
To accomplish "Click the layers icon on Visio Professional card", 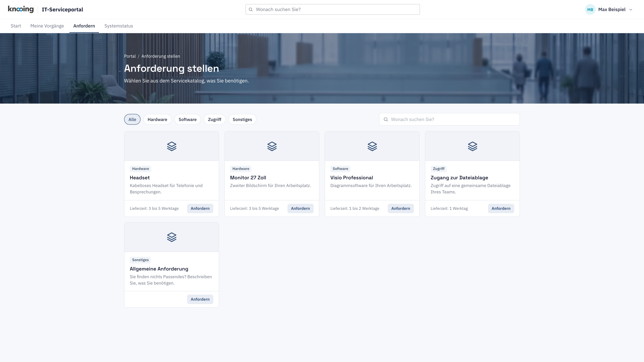I will click(x=372, y=146).
